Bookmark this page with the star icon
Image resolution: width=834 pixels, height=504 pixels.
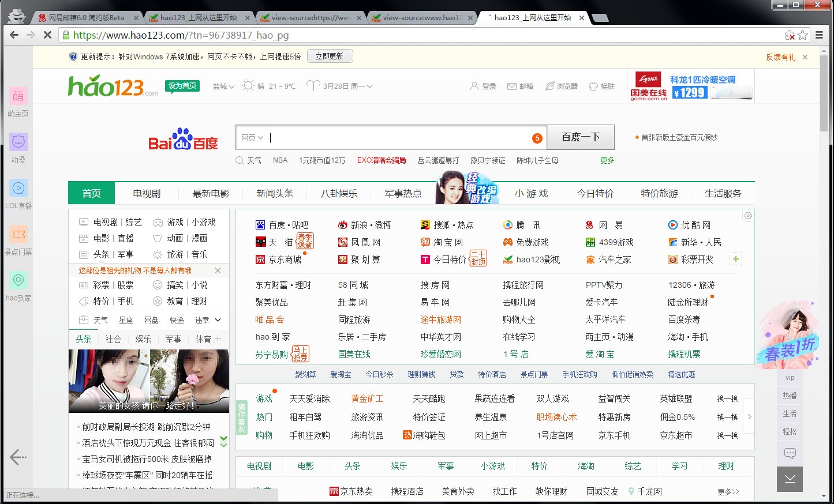tap(803, 35)
